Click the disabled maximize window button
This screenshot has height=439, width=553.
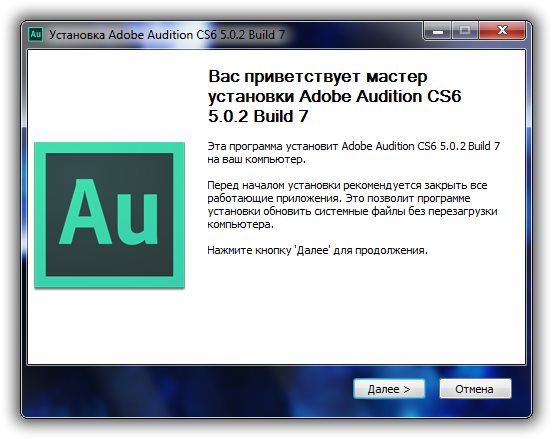tap(465, 31)
